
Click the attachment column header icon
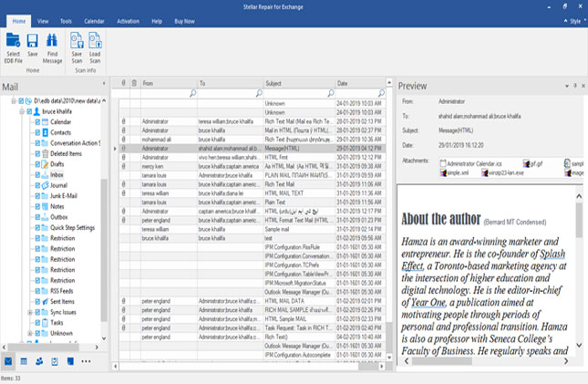123,83
